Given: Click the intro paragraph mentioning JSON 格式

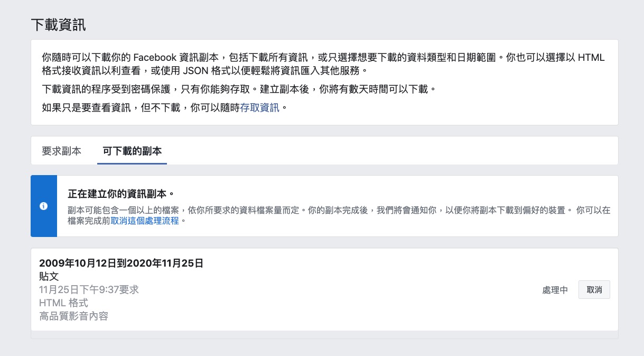Looking at the screenshot, I should click(211, 70).
